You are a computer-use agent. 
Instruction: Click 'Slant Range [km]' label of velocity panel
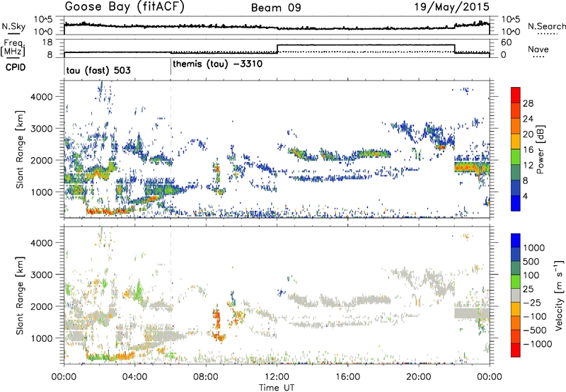[x=20, y=296]
